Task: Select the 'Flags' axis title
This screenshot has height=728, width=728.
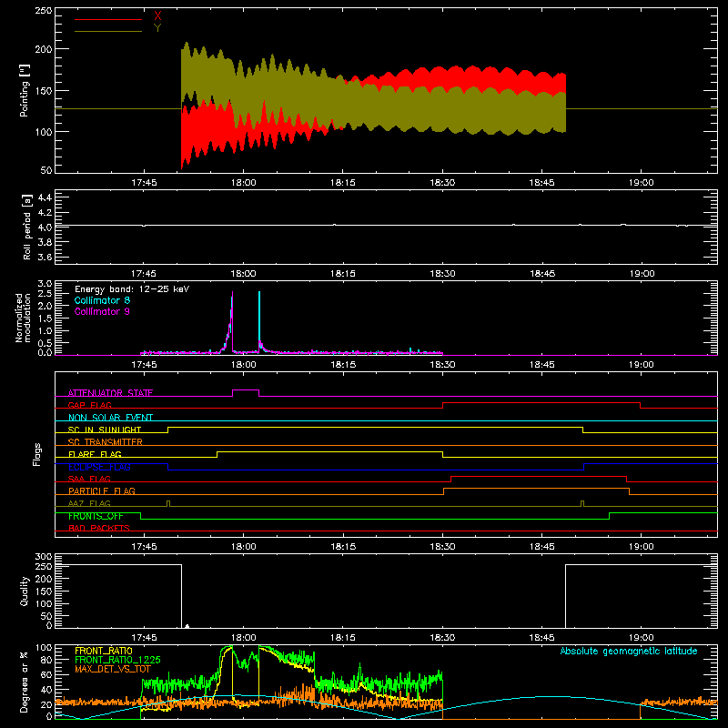Action: 36,454
